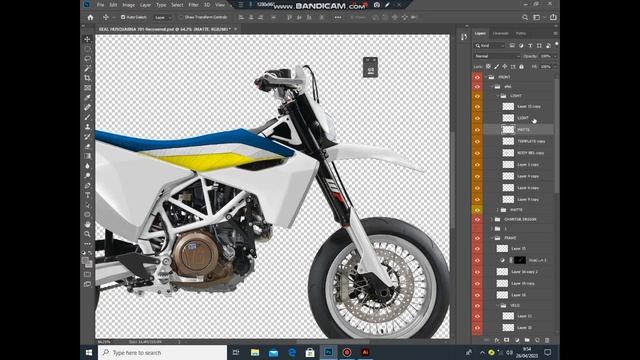640x360 pixels.
Task: Click the Layers panel vertical scrollbar
Action: click(x=556, y=135)
